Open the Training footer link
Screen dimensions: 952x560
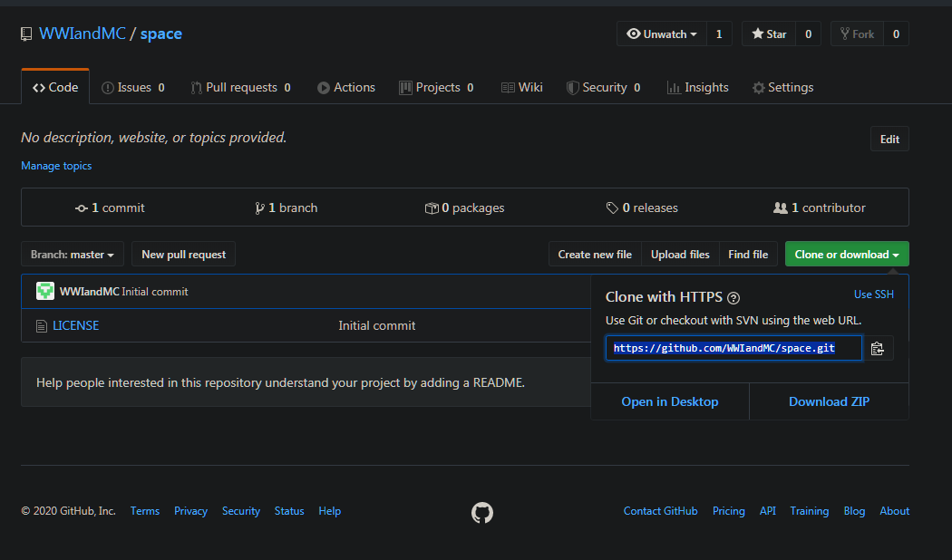810,511
